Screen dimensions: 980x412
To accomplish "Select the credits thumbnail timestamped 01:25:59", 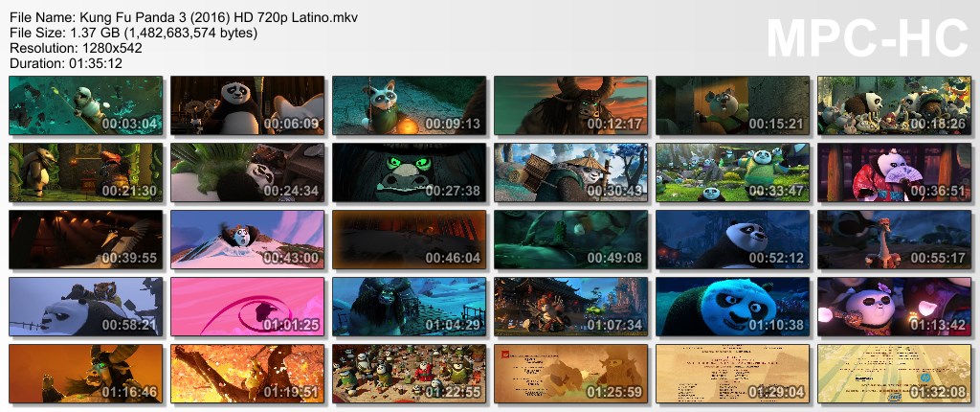I will click(x=570, y=374).
